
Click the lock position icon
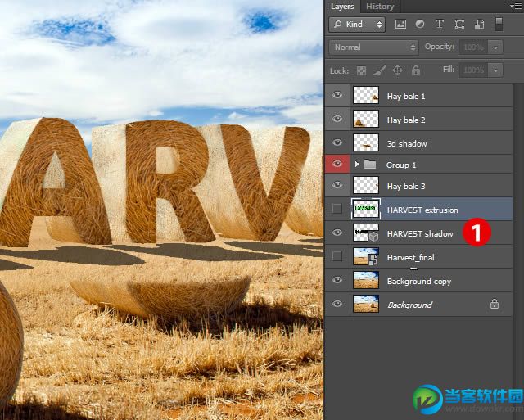397,70
